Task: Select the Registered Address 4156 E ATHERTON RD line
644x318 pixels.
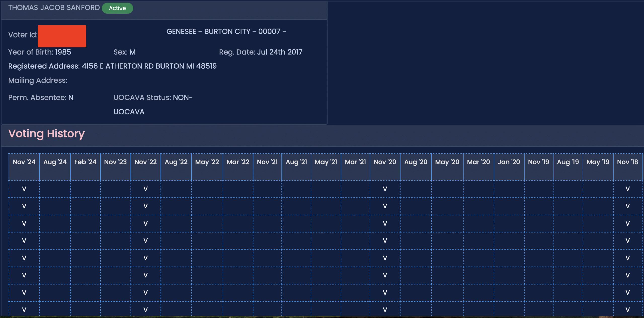Action: click(x=112, y=66)
